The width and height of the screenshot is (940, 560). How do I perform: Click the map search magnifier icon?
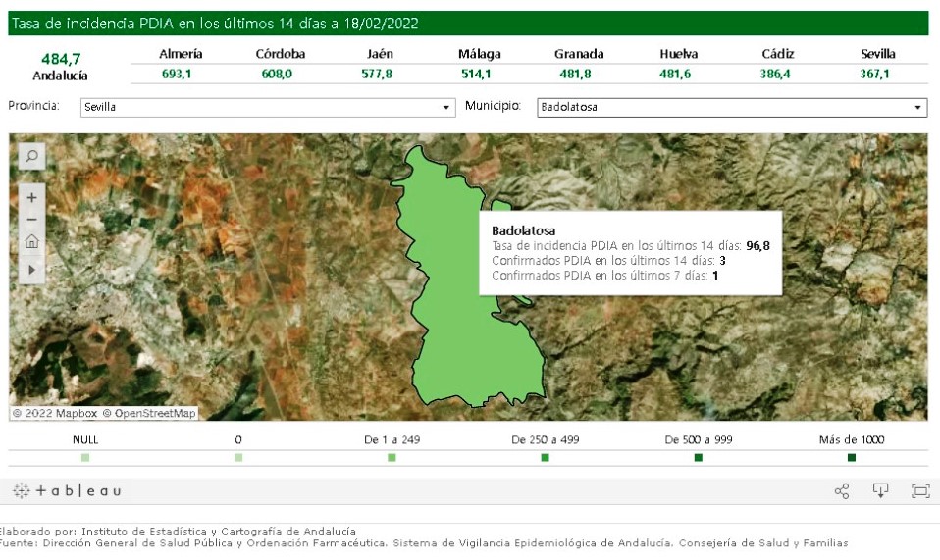pos(31,156)
